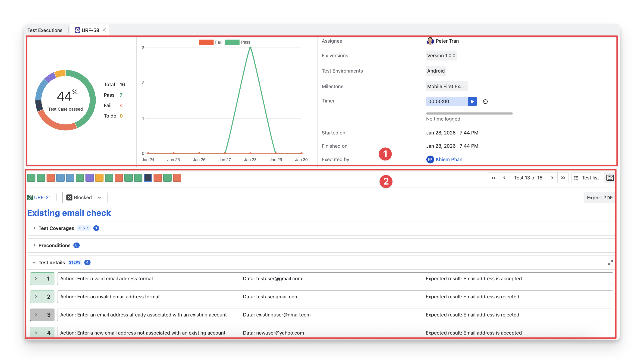
Task: Select the URF-58 tab
Action: pos(90,30)
